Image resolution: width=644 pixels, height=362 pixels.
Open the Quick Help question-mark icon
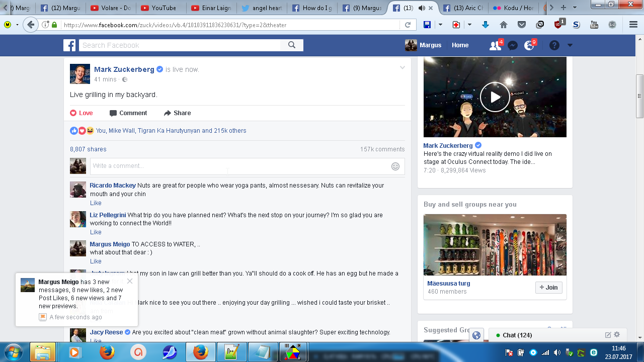[x=554, y=45]
